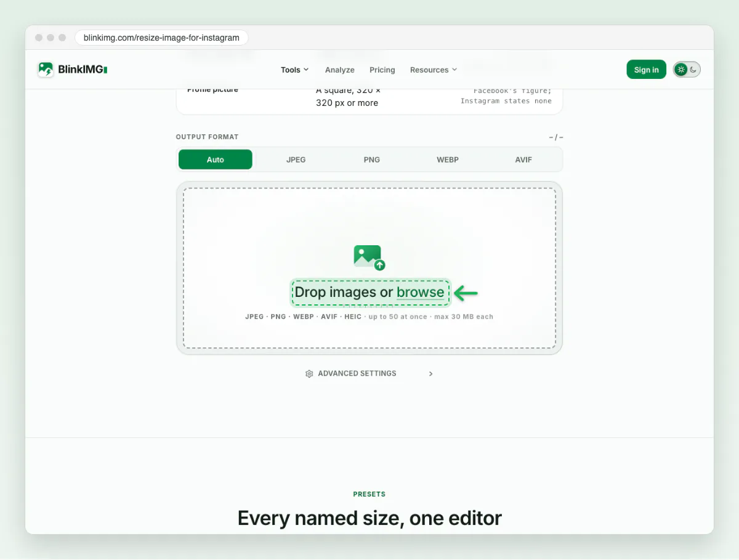Click the Sign in button

[647, 70]
